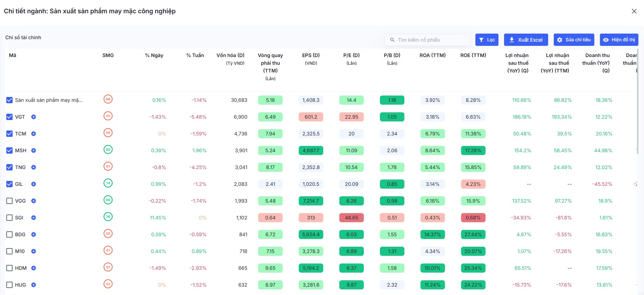644x295 pixels.
Task: Check the VGG checkbox
Action: [9, 201]
